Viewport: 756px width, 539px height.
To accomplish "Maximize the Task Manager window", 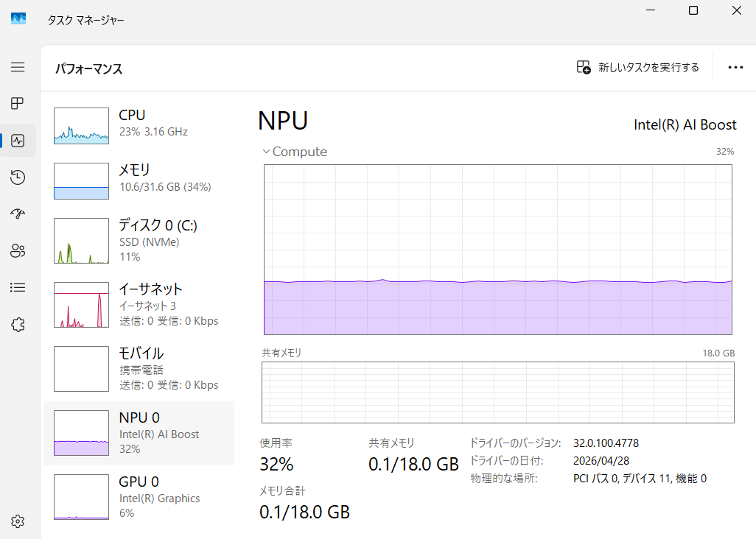I will click(693, 10).
